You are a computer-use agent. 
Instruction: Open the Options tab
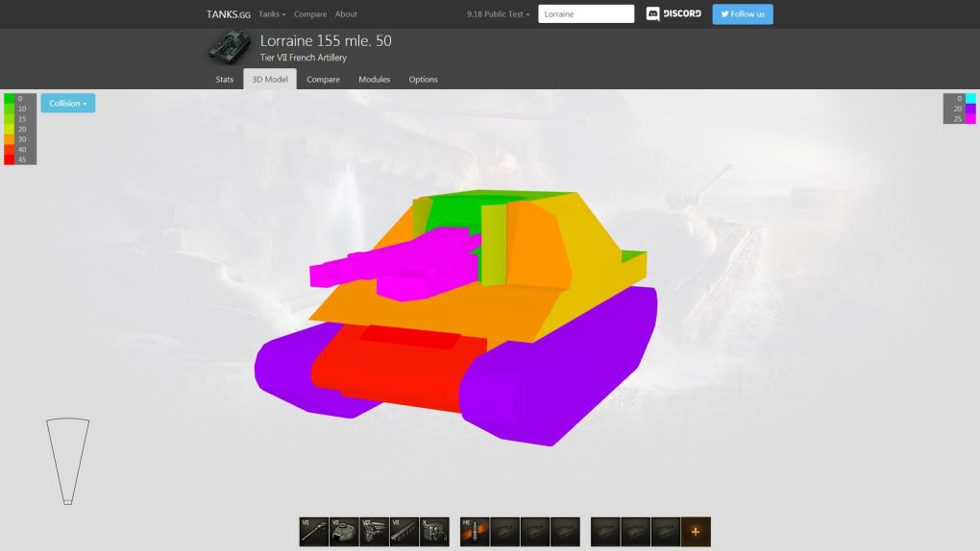[423, 80]
